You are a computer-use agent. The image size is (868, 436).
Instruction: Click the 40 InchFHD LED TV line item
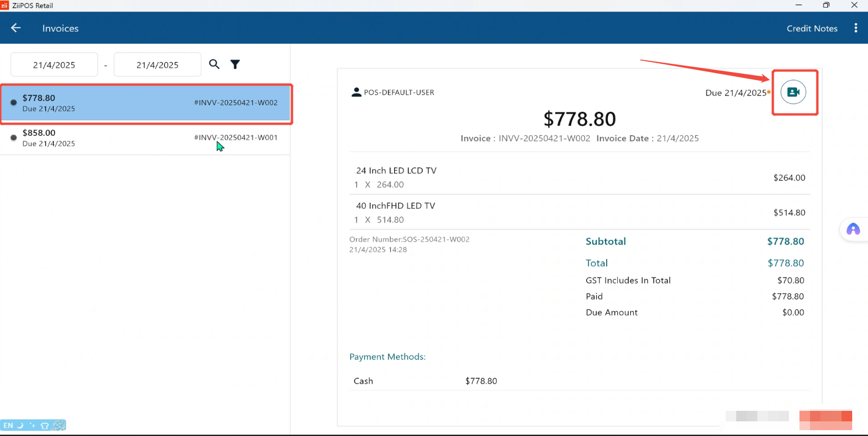(579, 212)
